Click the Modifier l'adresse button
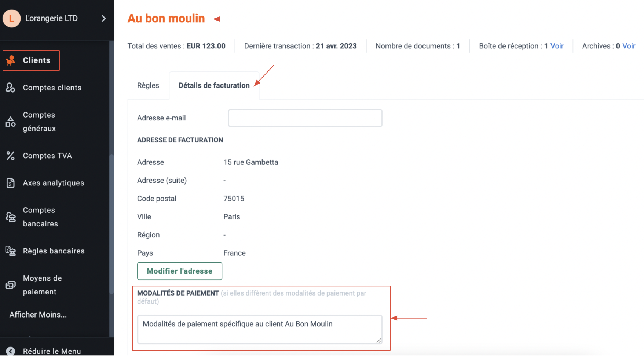 tap(180, 271)
